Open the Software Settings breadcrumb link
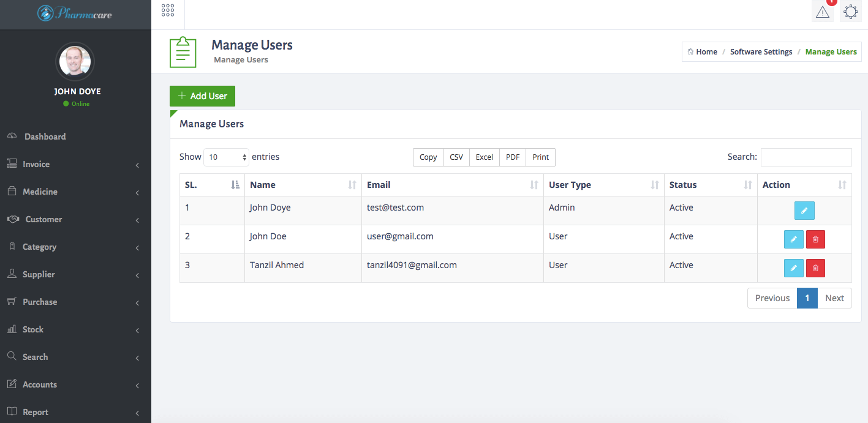This screenshot has width=868, height=423. 761,51
